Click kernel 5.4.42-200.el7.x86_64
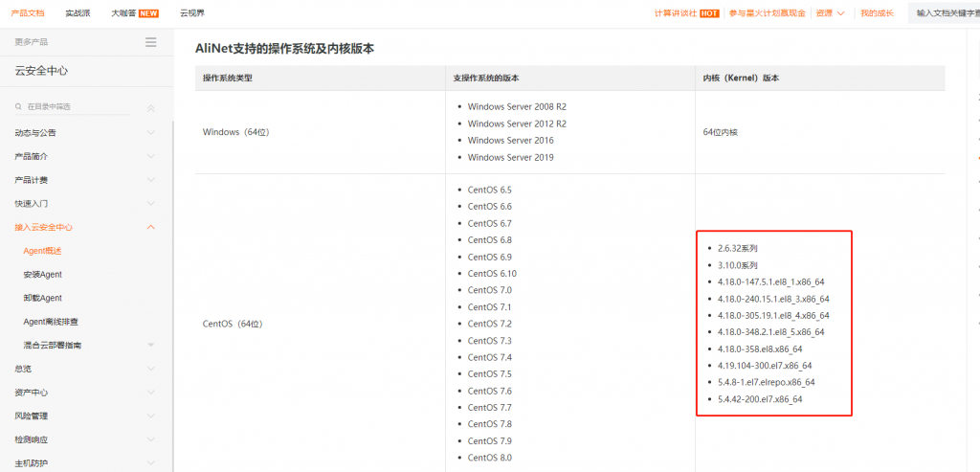This screenshot has height=472, width=980. [x=759, y=399]
